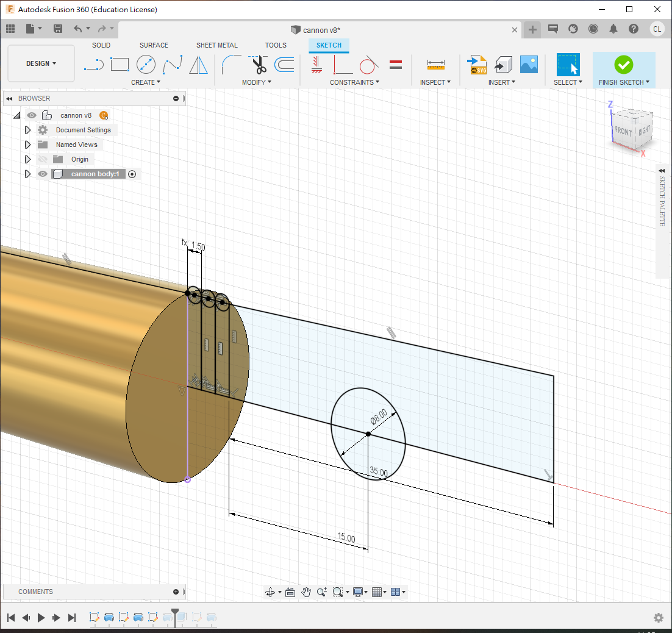Expand the Named Views folder
Screen dimensions: 672x633
27,145
